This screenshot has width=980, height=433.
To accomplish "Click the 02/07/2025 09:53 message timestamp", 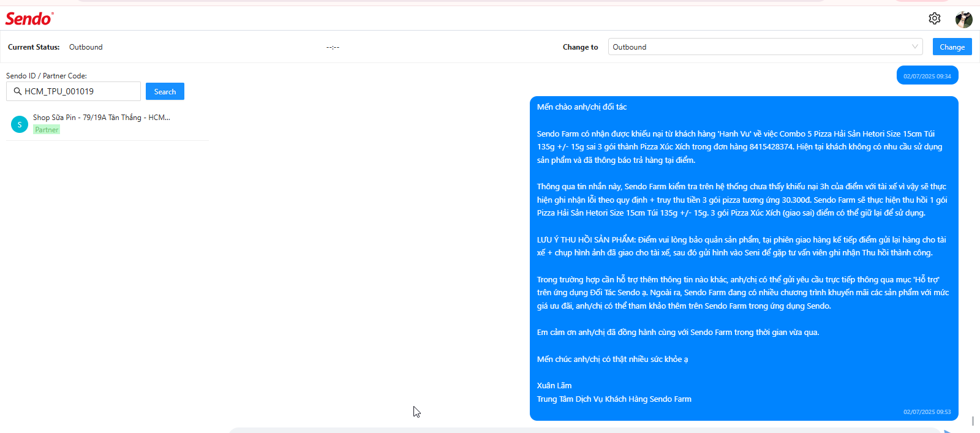I will [927, 412].
